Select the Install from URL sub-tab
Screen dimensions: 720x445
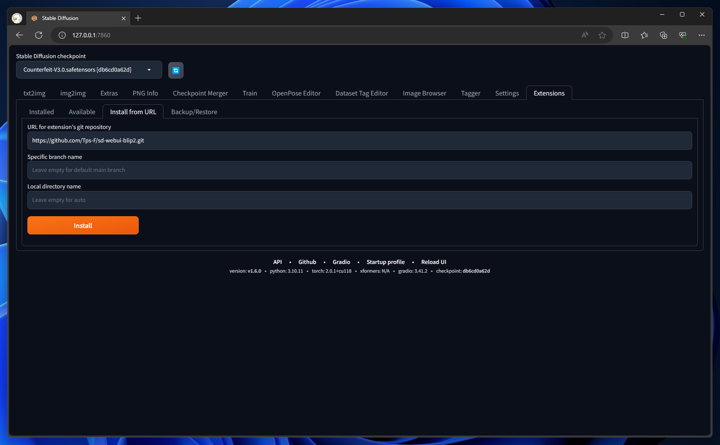[133, 112]
